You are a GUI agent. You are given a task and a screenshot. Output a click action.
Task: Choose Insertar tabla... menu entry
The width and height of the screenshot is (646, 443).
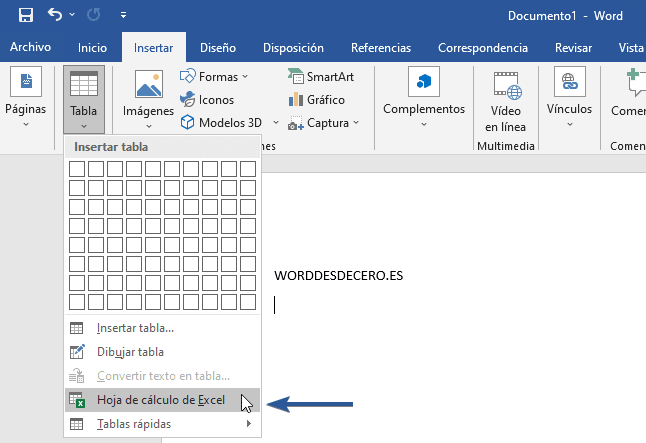click(163, 328)
